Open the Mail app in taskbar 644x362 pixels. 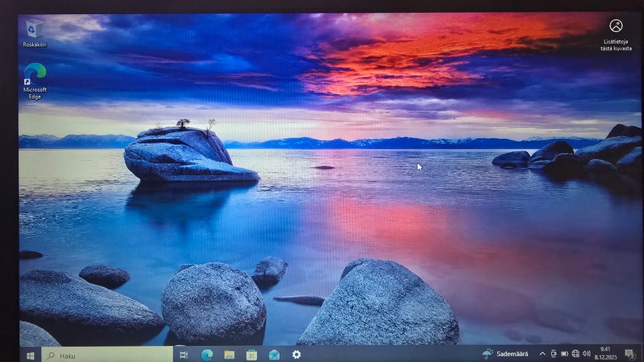pos(274,355)
